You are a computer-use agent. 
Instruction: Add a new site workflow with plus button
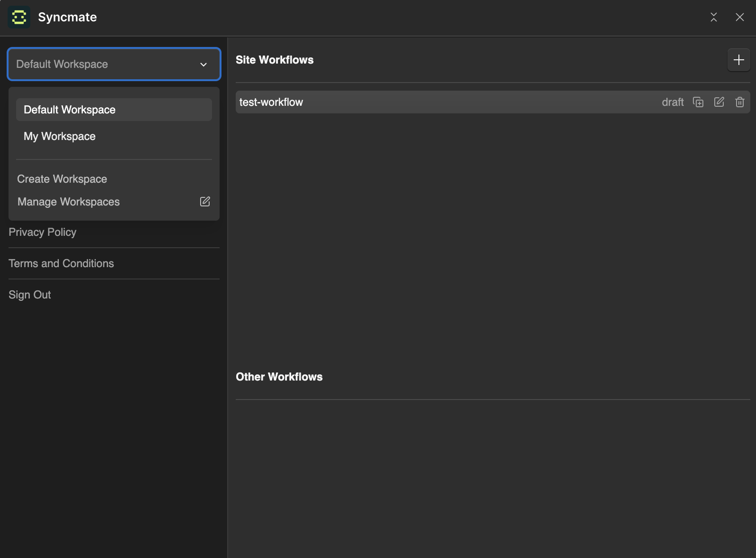click(738, 60)
